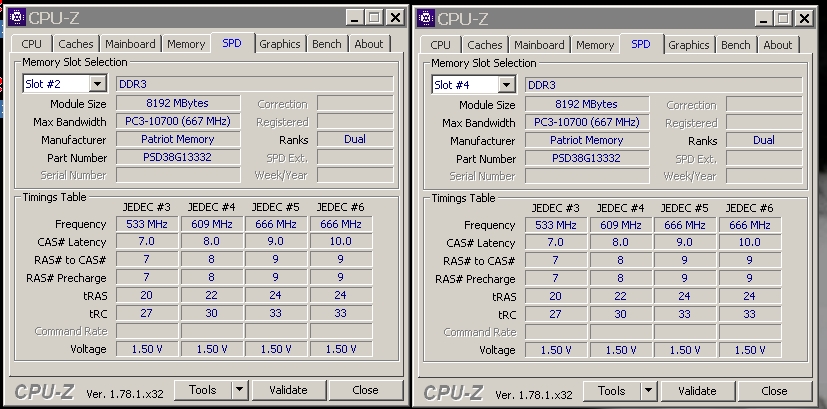
Task: Open Bench tab in left window
Action: [x=326, y=44]
